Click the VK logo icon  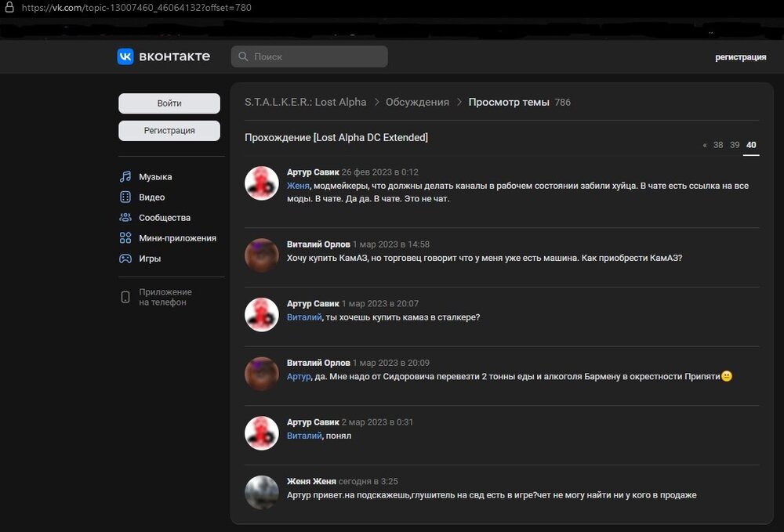click(125, 56)
